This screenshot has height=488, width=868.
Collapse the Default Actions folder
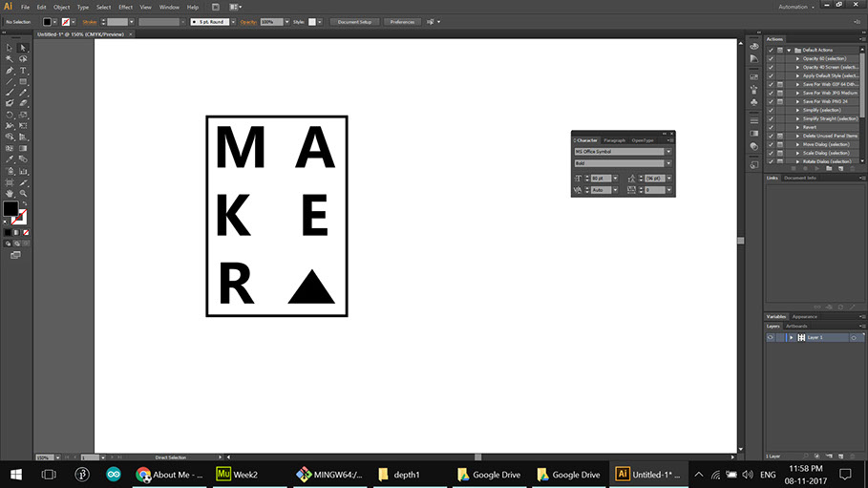tap(789, 50)
